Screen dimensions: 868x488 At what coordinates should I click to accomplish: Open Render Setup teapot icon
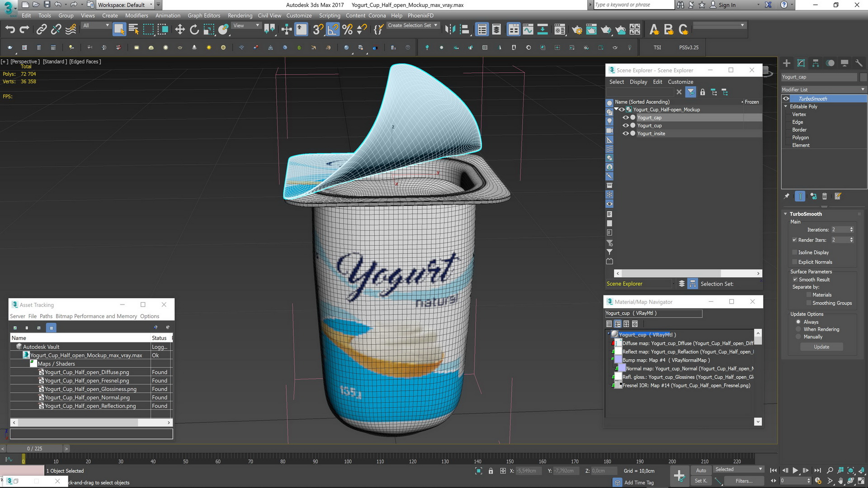pyautogui.click(x=576, y=30)
